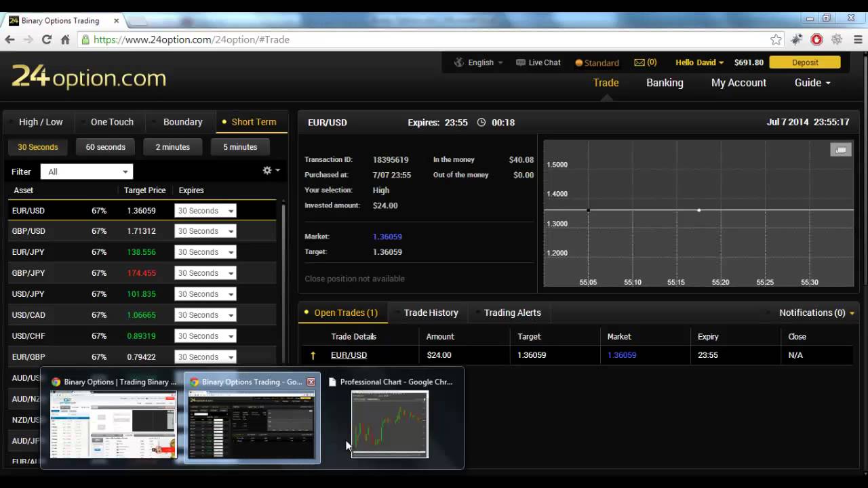
Task: Select the 2 minutes duration option
Action: click(x=173, y=147)
